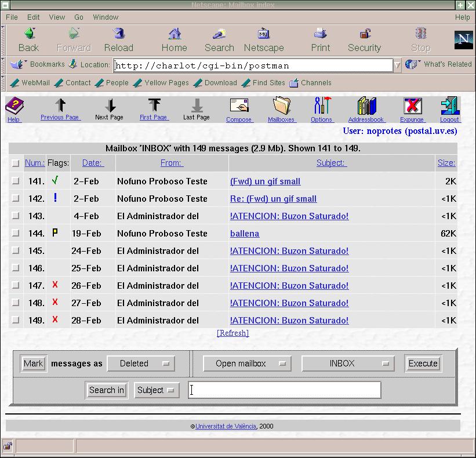Sort messages by Size column

pos(446,163)
